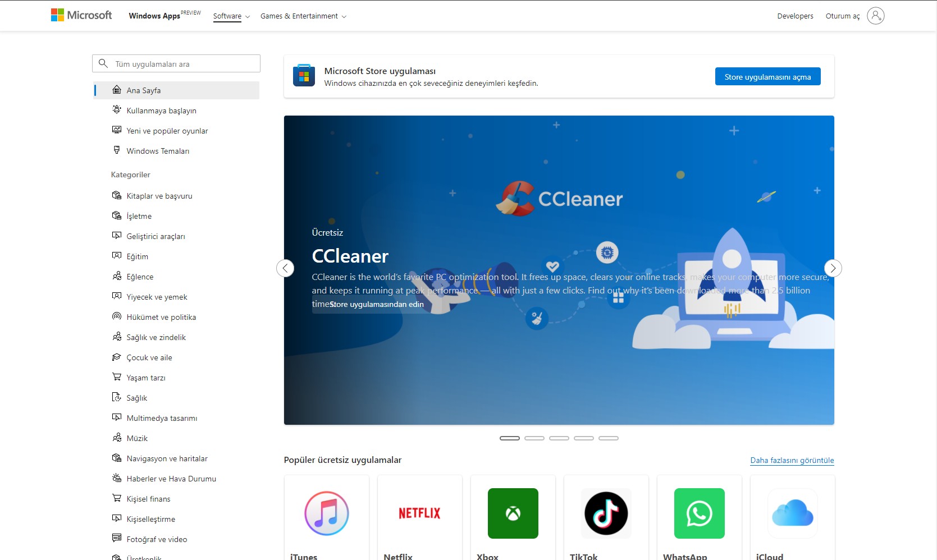Select the first carousel indicator

pos(510,438)
